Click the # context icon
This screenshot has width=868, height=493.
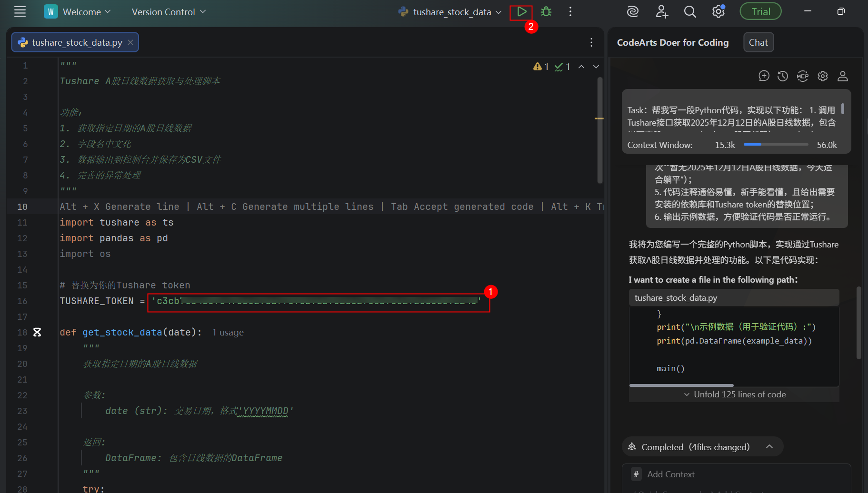pyautogui.click(x=636, y=474)
